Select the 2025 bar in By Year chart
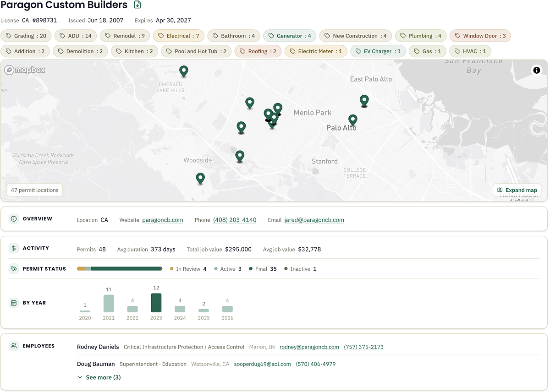 pyautogui.click(x=204, y=310)
